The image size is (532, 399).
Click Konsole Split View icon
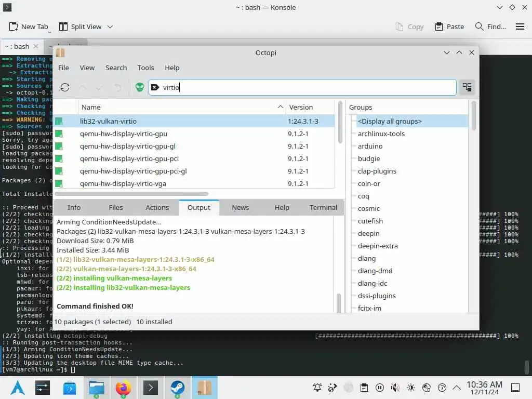[63, 26]
